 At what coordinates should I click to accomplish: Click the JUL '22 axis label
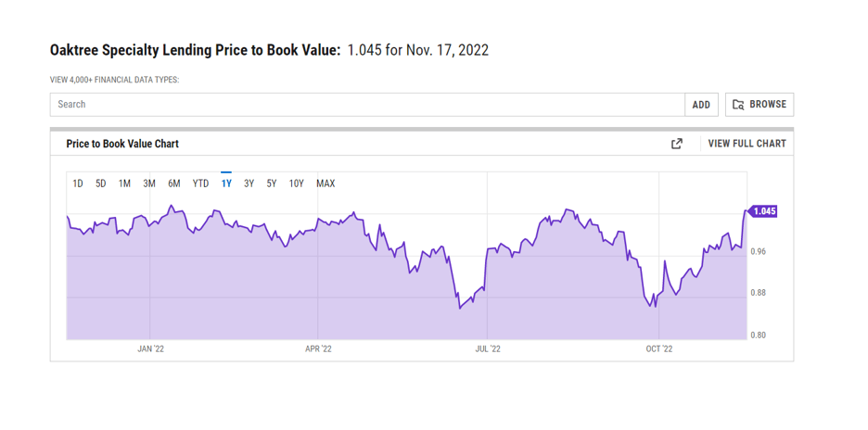pyautogui.click(x=488, y=349)
